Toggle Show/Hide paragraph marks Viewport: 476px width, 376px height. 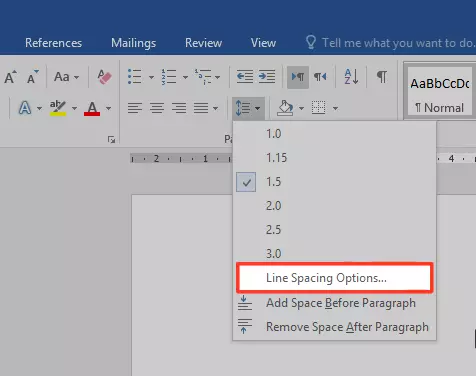382,77
